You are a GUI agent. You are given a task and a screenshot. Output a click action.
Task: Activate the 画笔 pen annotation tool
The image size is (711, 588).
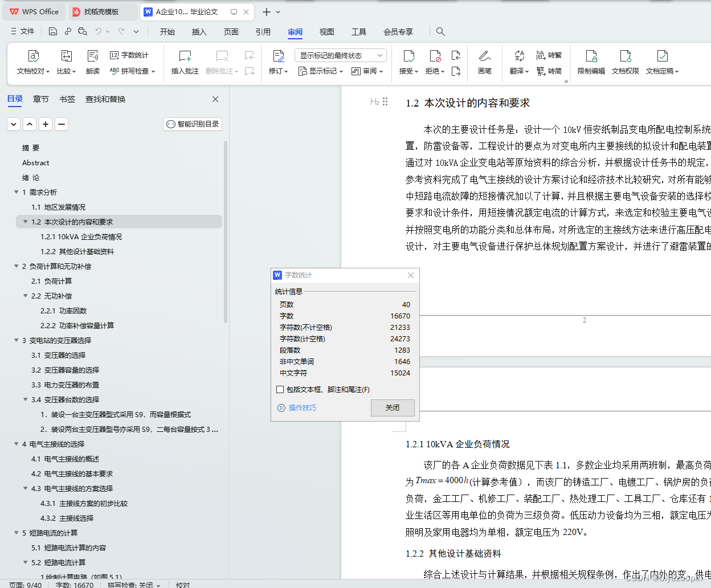tap(485, 63)
